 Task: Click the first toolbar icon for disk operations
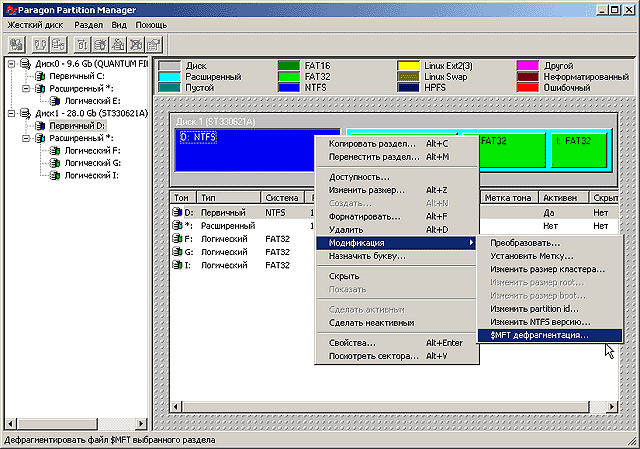tap(16, 44)
